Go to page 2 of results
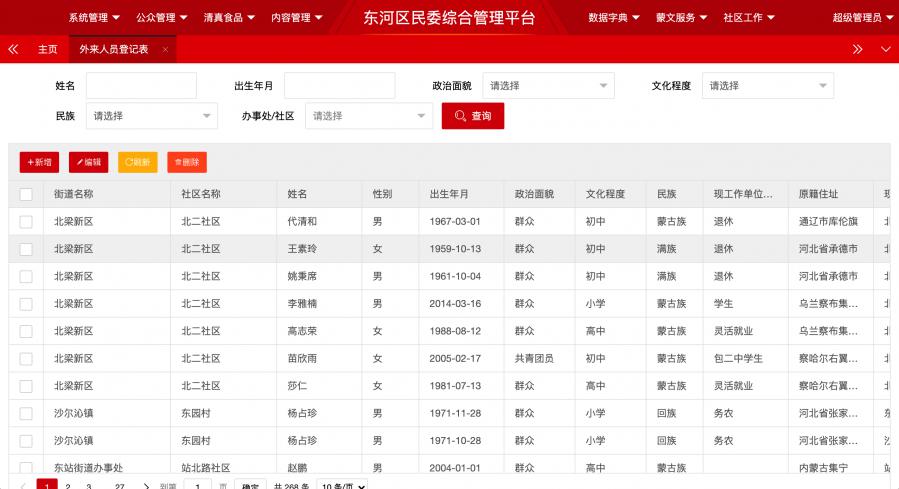This screenshot has height=489, width=899. (68, 486)
